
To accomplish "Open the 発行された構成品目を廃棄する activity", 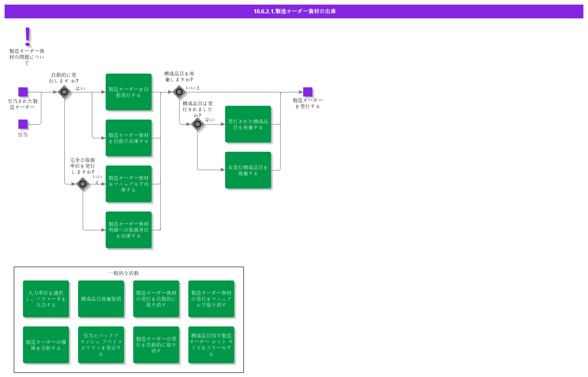I will pyautogui.click(x=248, y=124).
